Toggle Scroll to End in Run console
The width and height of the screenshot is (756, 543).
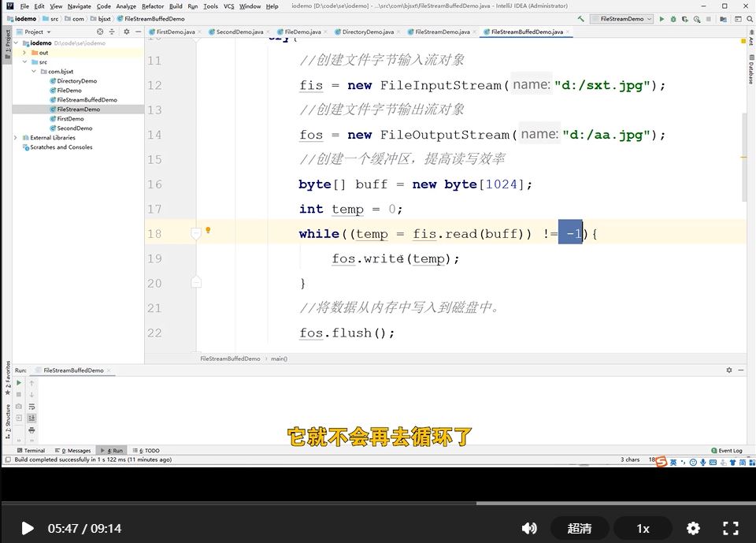tap(31, 418)
